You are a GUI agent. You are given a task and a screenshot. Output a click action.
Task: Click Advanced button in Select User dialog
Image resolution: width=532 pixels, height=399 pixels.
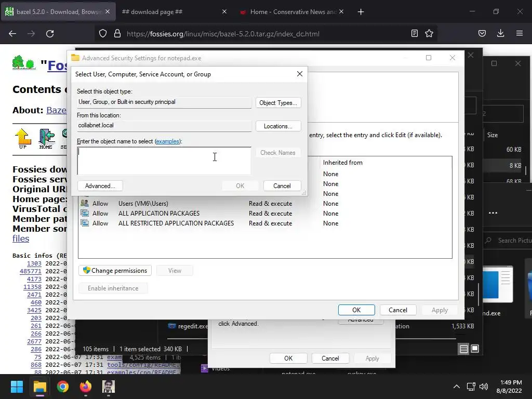tap(100, 186)
